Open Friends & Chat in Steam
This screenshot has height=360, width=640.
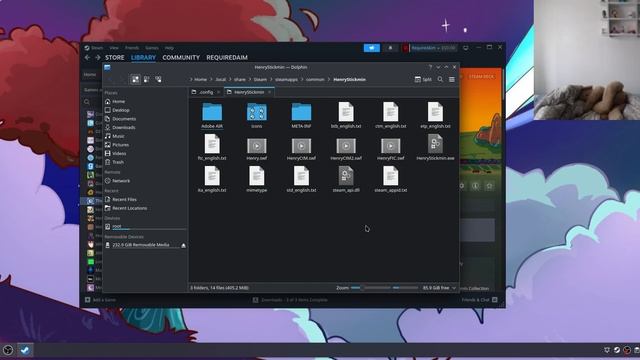point(480,300)
